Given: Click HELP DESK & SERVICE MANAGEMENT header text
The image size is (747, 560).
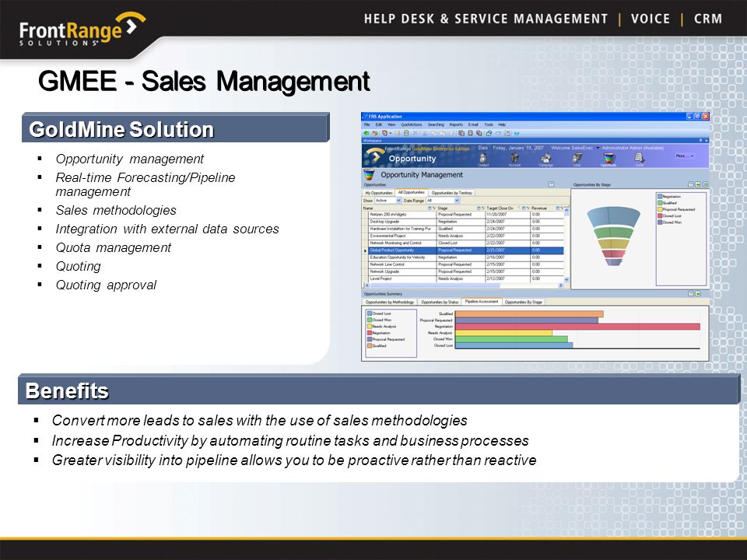Looking at the screenshot, I should point(486,19).
